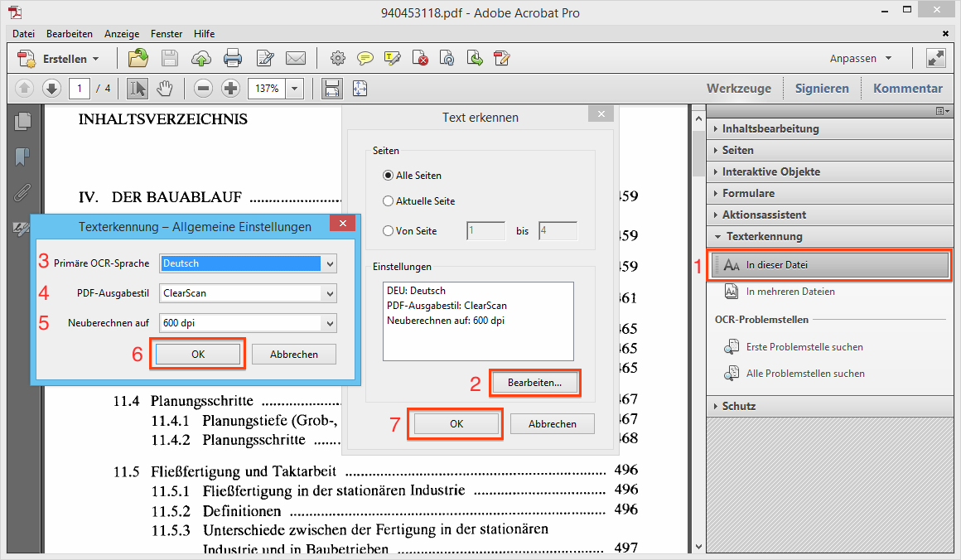This screenshot has width=961, height=560.
Task: Open the Primäre OCR-Sprache dropdown
Action: (x=331, y=263)
